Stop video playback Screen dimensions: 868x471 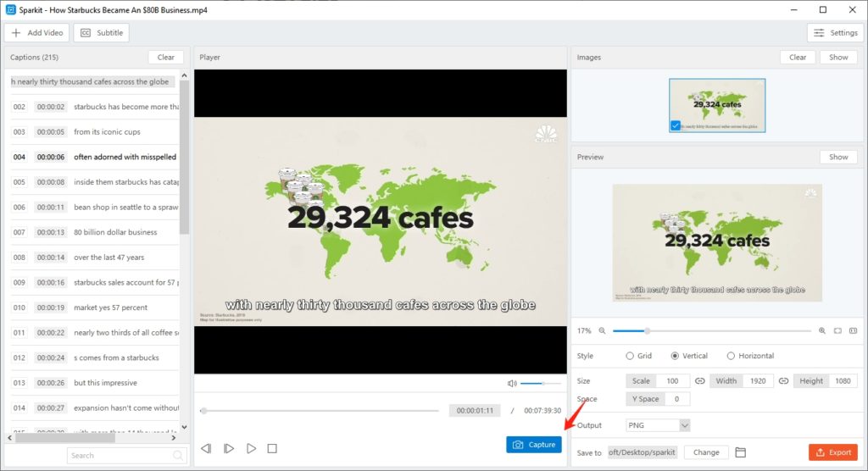[x=272, y=448]
